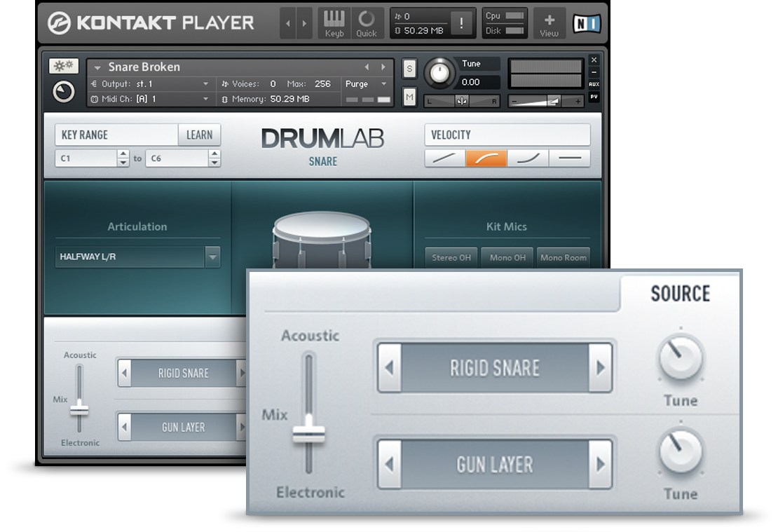
Task: Click the instrument volume slider handle
Action: coord(553,101)
